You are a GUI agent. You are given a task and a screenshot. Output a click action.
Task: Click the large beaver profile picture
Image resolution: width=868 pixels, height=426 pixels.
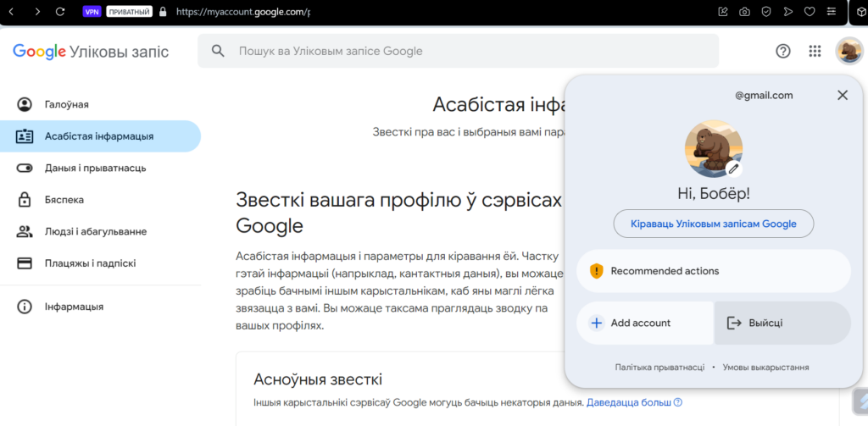[x=714, y=148]
